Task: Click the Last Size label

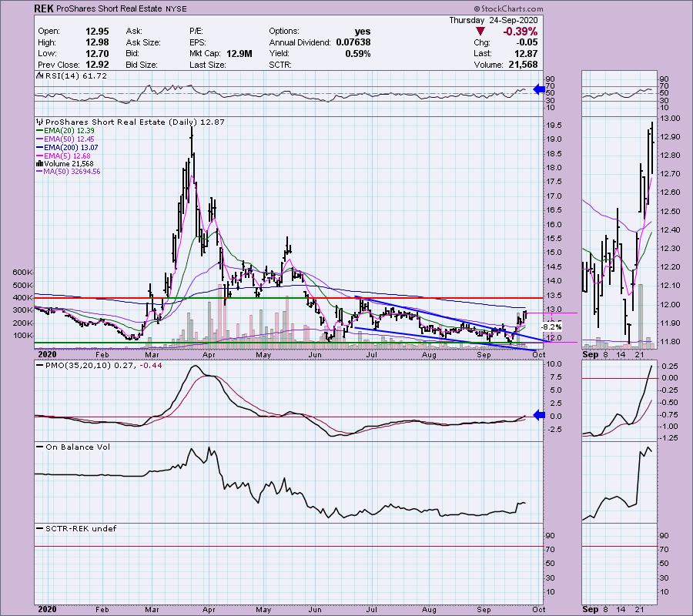Action: [x=208, y=65]
